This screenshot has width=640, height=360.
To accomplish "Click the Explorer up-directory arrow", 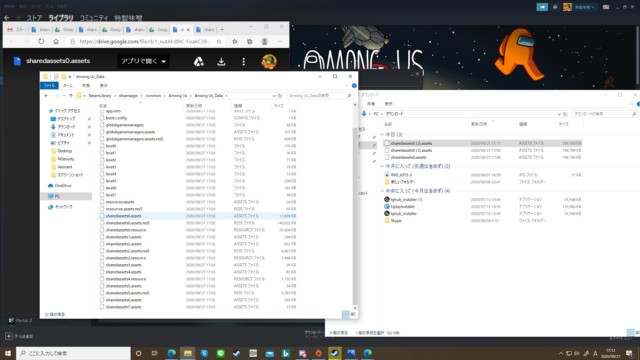I will (x=71, y=96).
